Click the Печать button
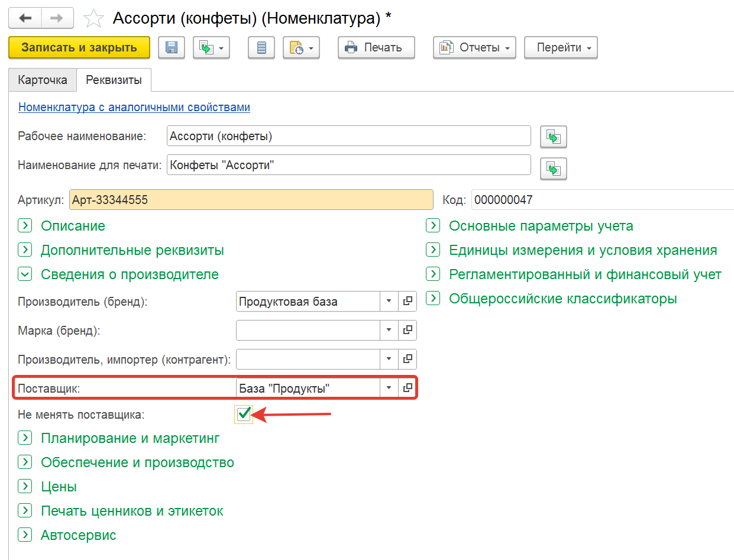Viewport: 734px width, 560px height. (376, 48)
